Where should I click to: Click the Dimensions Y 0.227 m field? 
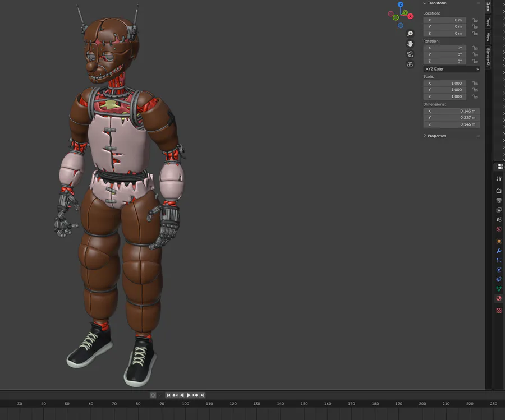[x=452, y=117]
